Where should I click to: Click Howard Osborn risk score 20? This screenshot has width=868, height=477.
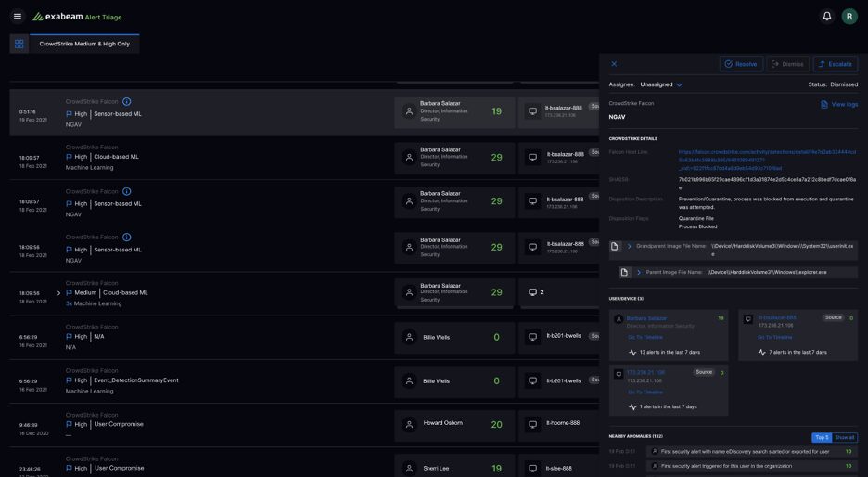point(496,425)
